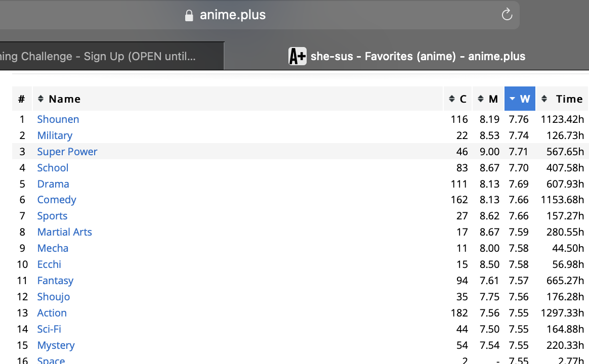
Task: Open the Military genre link
Action: [x=55, y=135]
